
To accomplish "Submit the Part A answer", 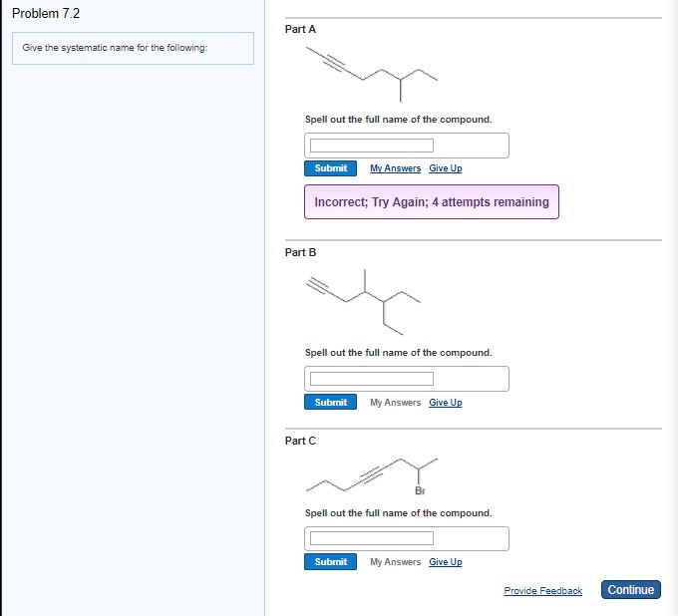I will tap(330, 168).
